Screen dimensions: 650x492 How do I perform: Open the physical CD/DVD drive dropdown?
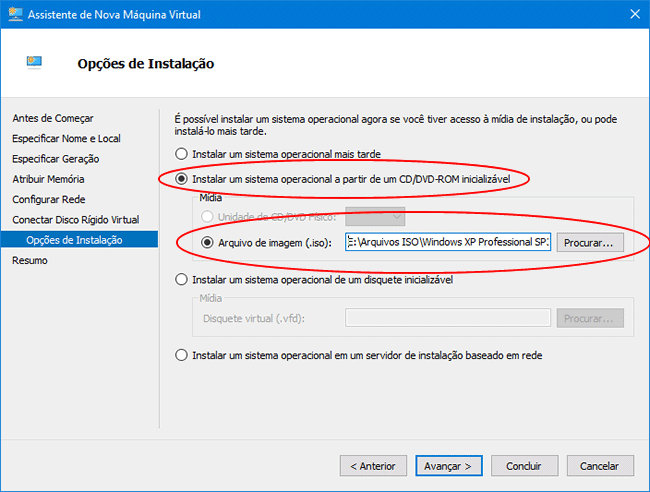(x=375, y=216)
